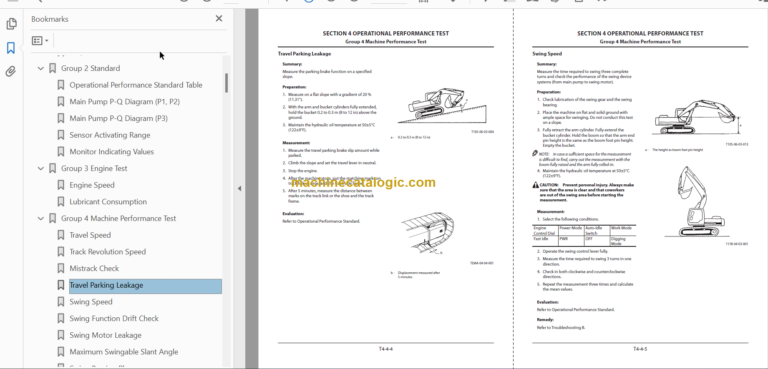Click the bookmark icon beside Mistrack Check

[x=61, y=269]
